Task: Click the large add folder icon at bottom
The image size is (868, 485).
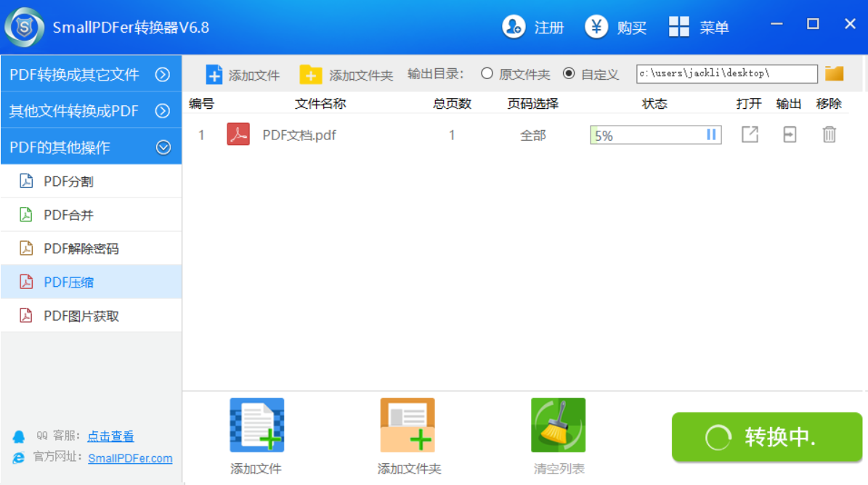Action: pyautogui.click(x=407, y=425)
